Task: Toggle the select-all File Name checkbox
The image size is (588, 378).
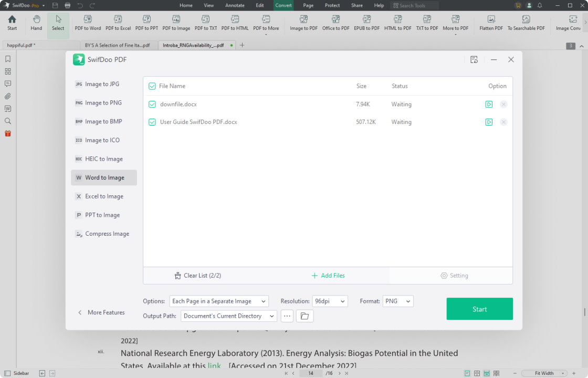Action: pyautogui.click(x=152, y=86)
